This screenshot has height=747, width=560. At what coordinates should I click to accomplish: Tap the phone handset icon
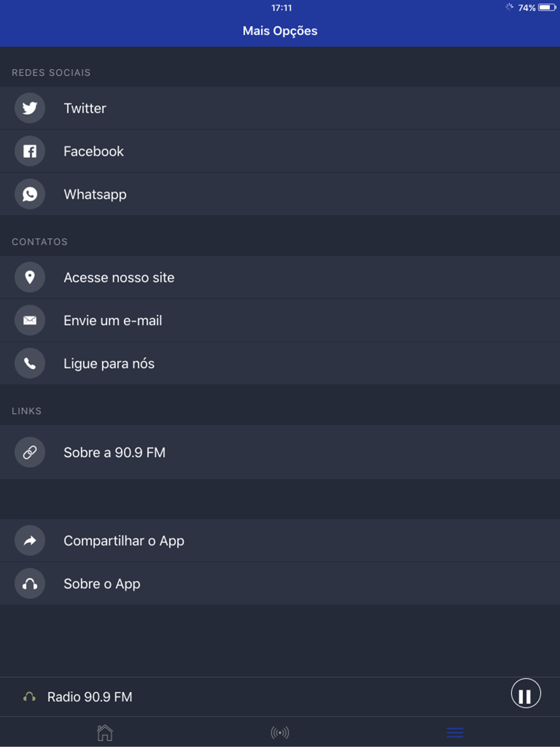click(x=30, y=363)
